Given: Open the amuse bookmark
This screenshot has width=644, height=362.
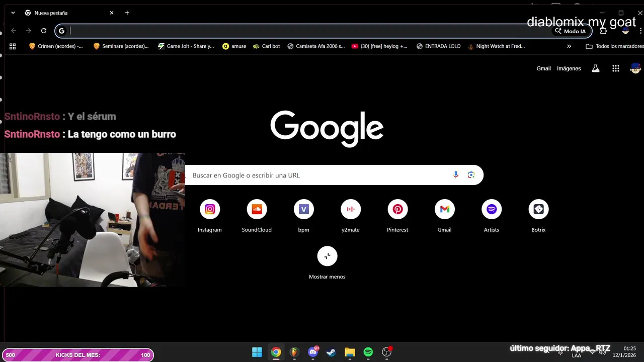Looking at the screenshot, I should (x=234, y=46).
